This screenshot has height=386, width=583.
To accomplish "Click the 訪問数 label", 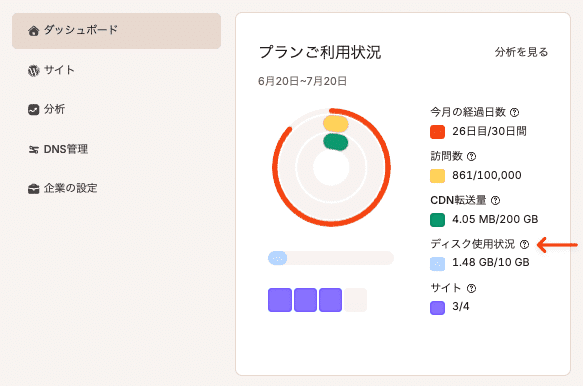I will pos(447,156).
